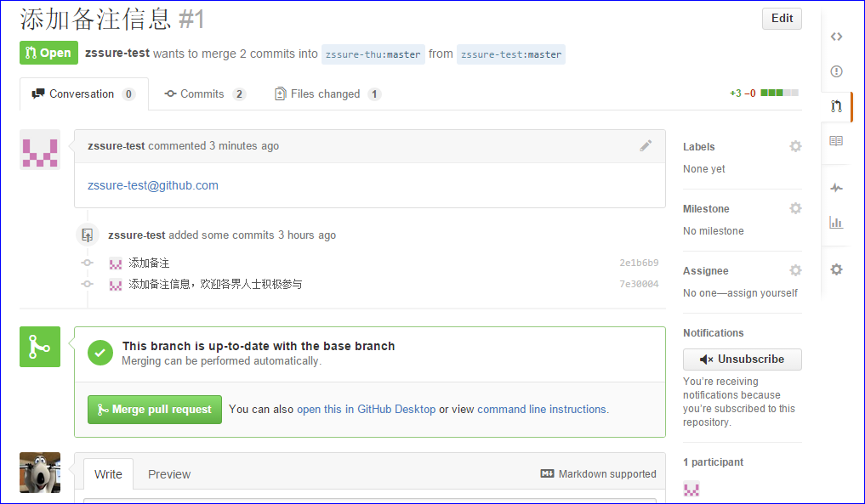Click the +3 −0 diffstat bar
This screenshot has height=504, width=865.
tap(764, 93)
